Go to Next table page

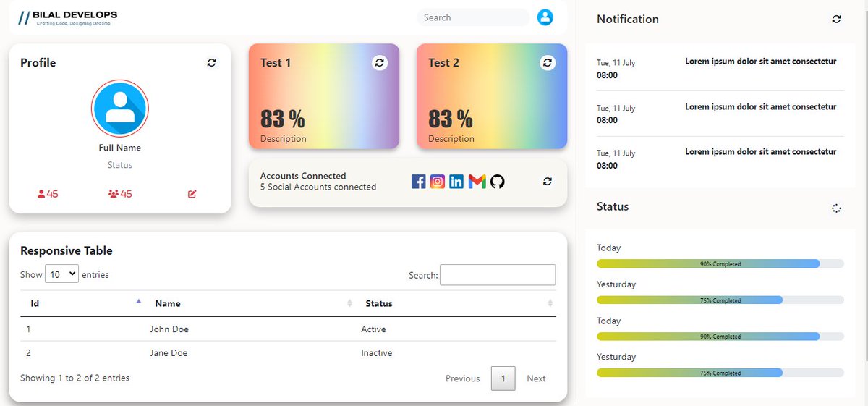536,378
